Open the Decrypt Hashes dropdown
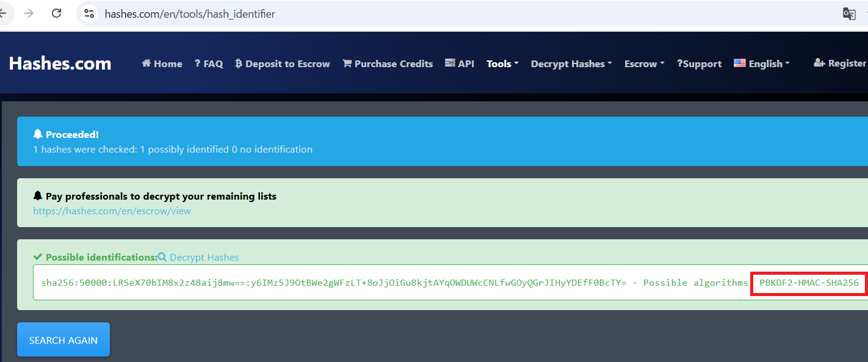 tap(571, 63)
